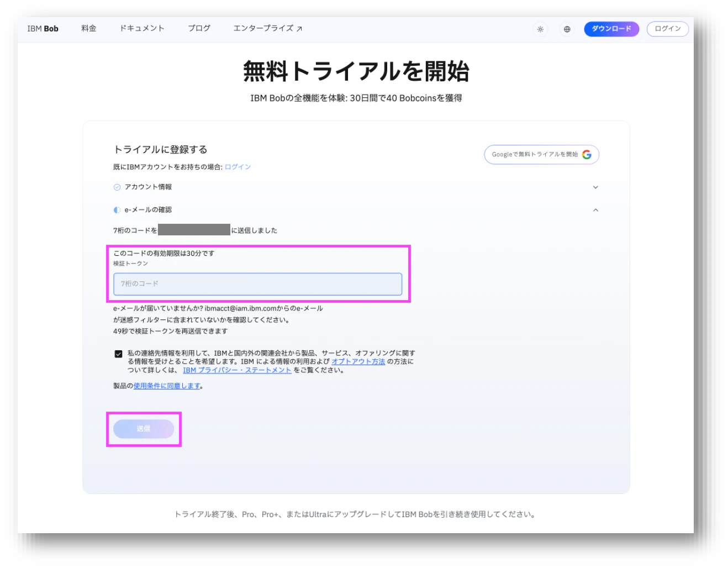Toggle the light/dark theme sun icon
The height and width of the screenshot is (568, 728).
(540, 29)
